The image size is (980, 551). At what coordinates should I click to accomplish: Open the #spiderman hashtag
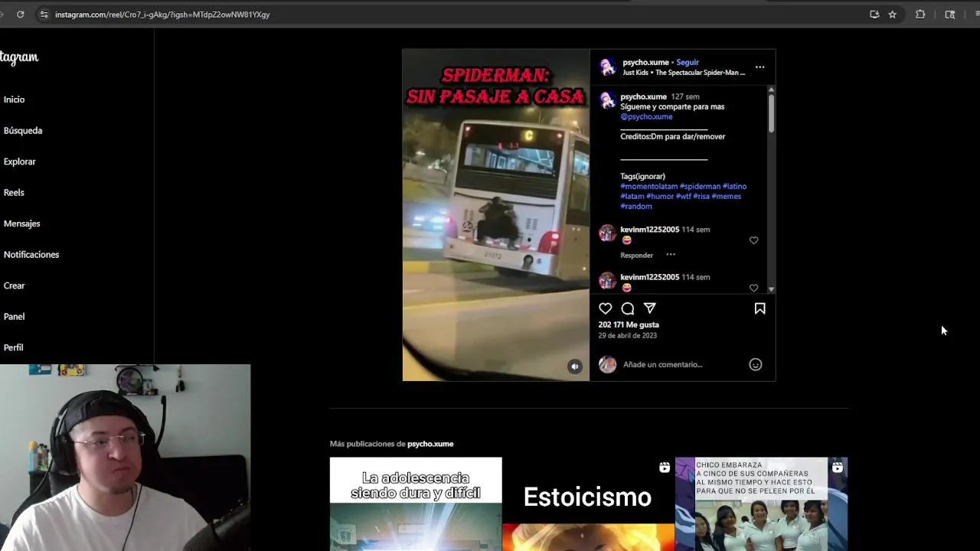700,186
